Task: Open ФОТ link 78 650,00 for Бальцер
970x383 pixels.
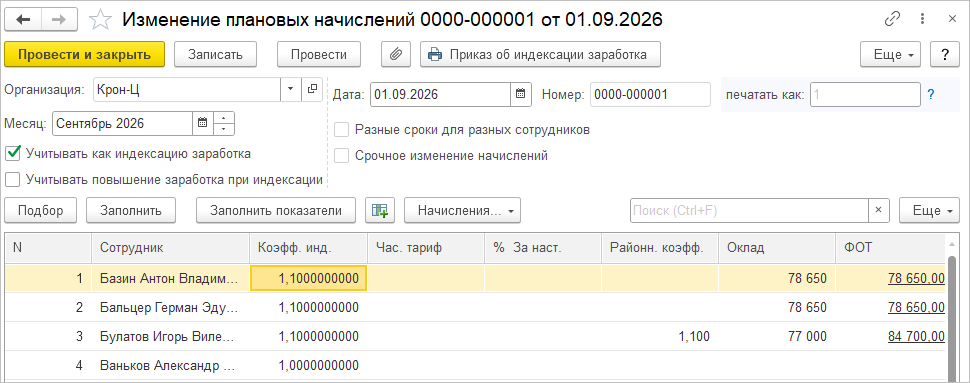Action: [916, 308]
